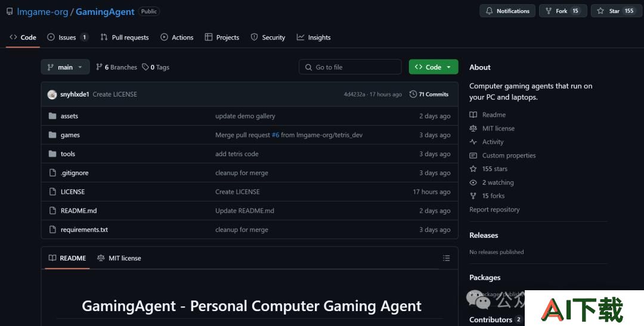Click the Insights graph icon

pos(301,37)
